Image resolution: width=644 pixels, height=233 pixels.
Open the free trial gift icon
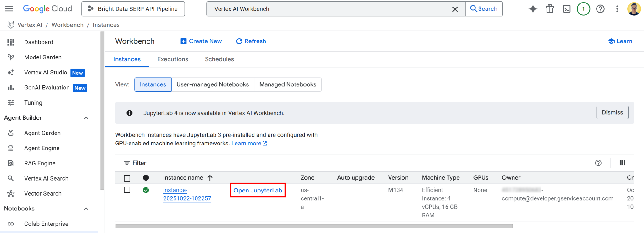pos(550,9)
